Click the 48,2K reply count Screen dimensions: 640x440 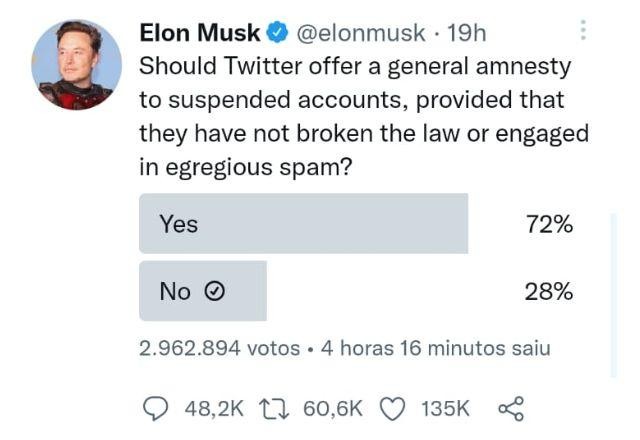click(x=214, y=408)
